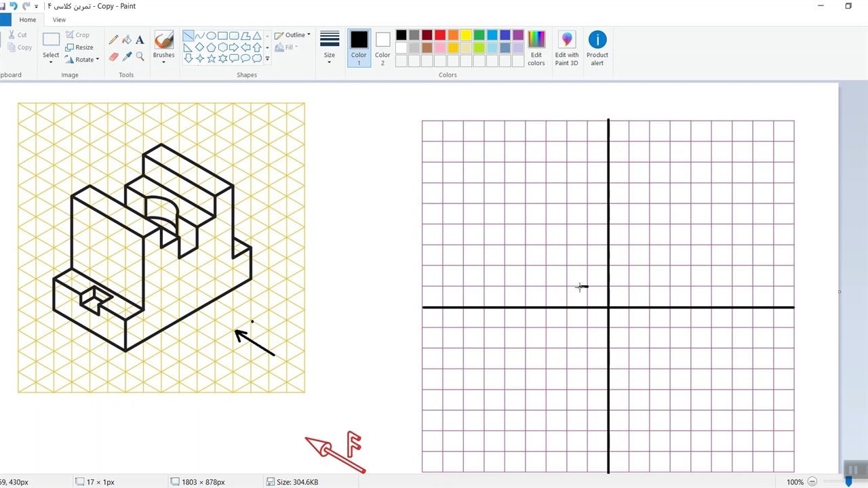
Task: Switch to the View tab
Action: [59, 20]
